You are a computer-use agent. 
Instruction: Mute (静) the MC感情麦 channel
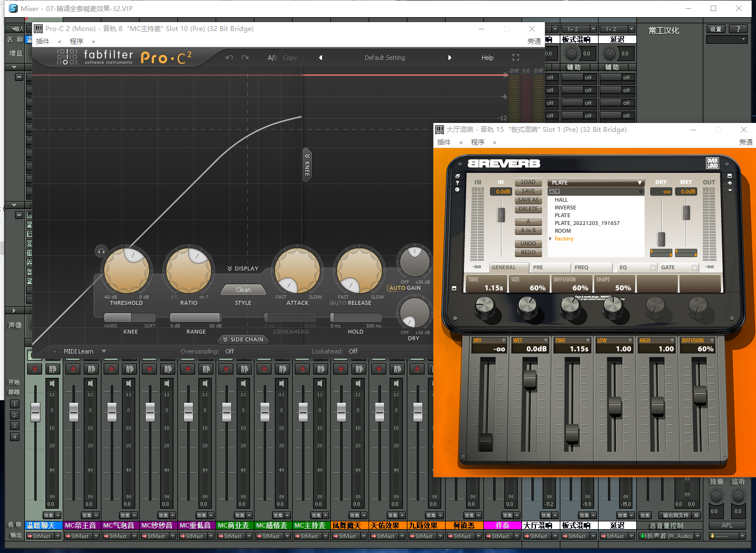click(282, 369)
